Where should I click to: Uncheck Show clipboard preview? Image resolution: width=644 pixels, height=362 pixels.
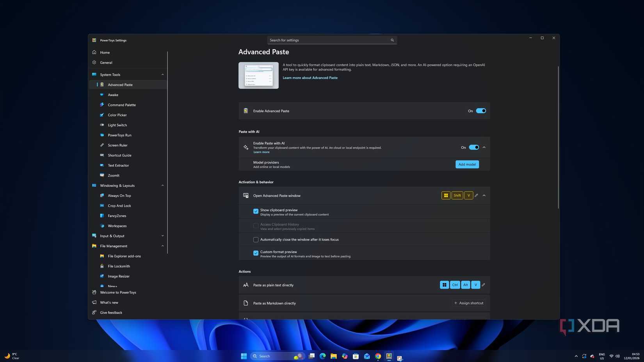256,211
